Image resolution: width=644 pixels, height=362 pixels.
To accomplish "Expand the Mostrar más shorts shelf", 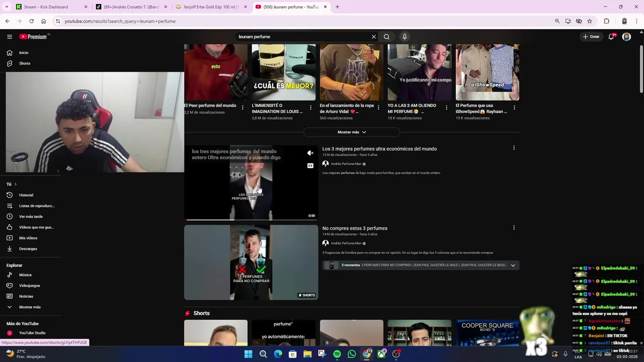I will pyautogui.click(x=352, y=132).
